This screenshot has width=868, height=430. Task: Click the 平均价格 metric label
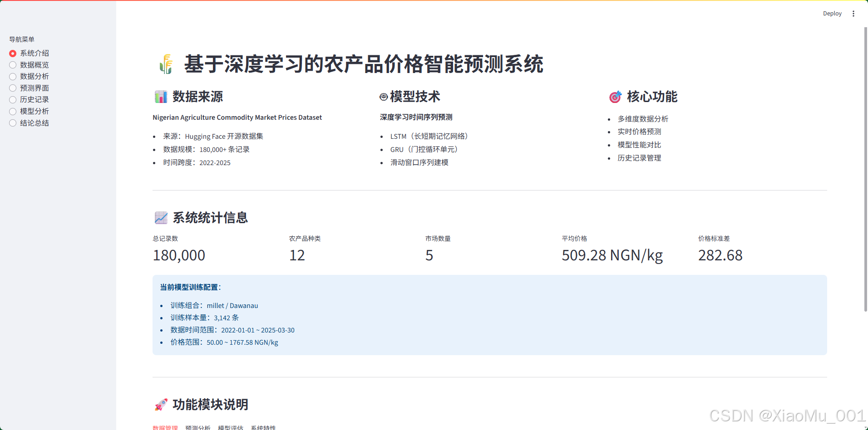574,239
